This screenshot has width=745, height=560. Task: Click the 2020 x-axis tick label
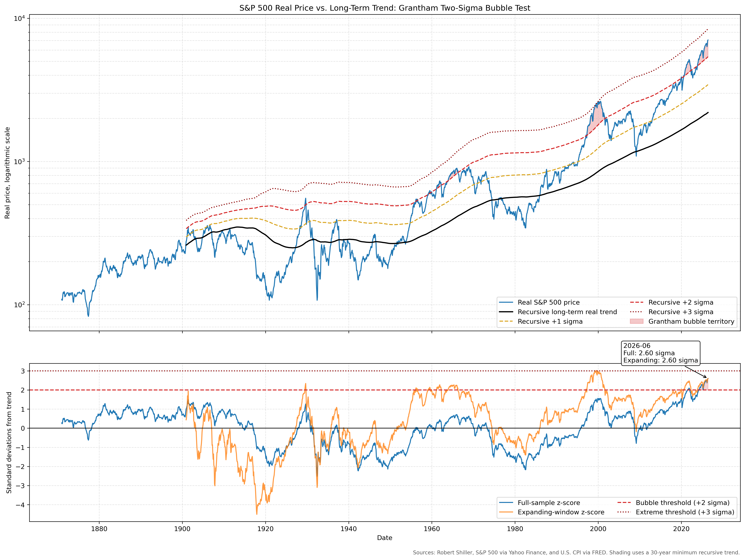[681, 529]
